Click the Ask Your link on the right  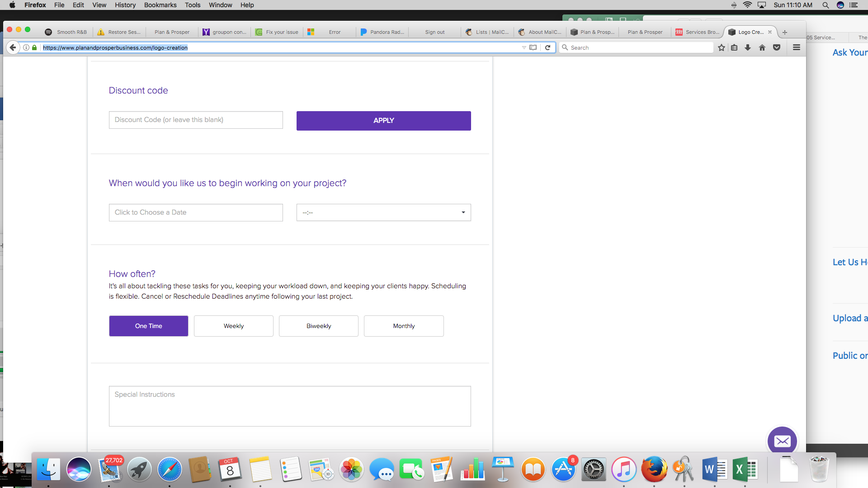coord(849,52)
